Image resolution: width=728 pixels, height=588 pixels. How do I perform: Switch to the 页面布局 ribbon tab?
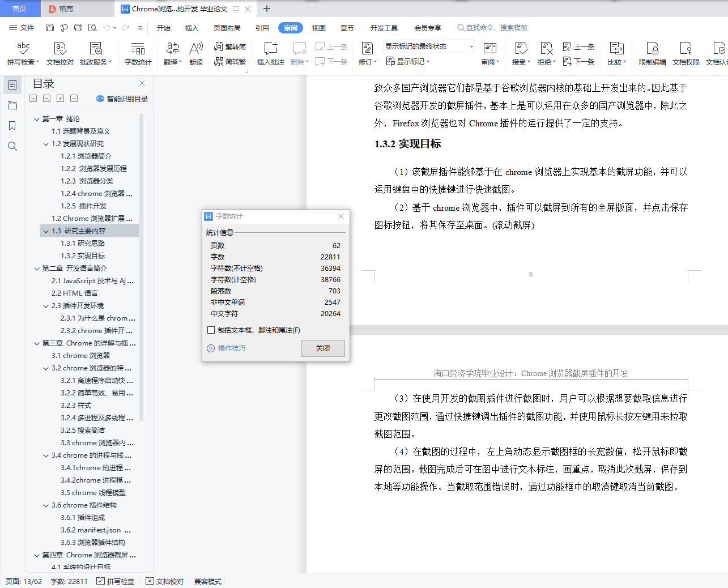click(227, 28)
